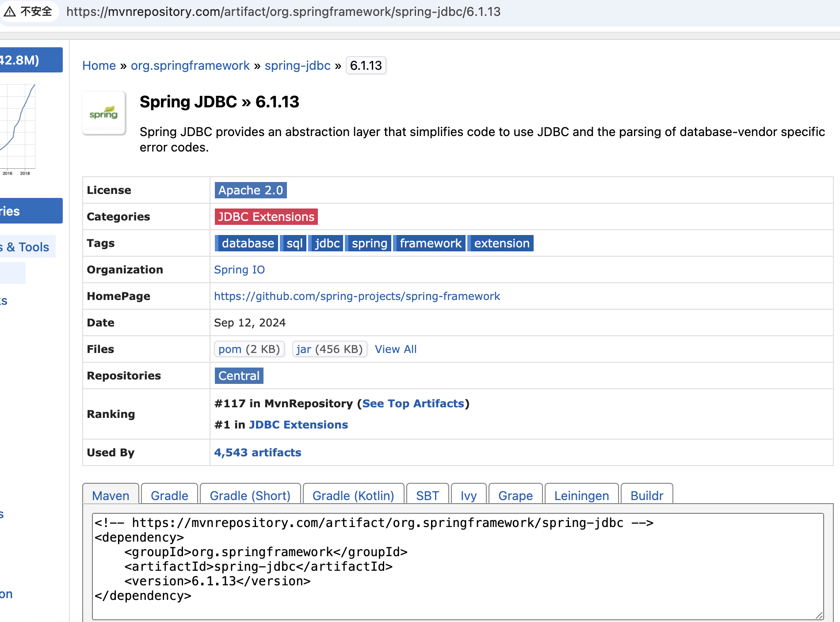Open the Apache 2.0 license badge
The height and width of the screenshot is (622, 840).
click(x=250, y=190)
